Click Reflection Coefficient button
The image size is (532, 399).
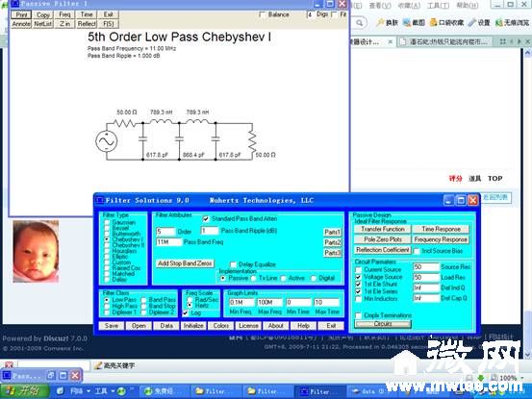[x=382, y=250]
